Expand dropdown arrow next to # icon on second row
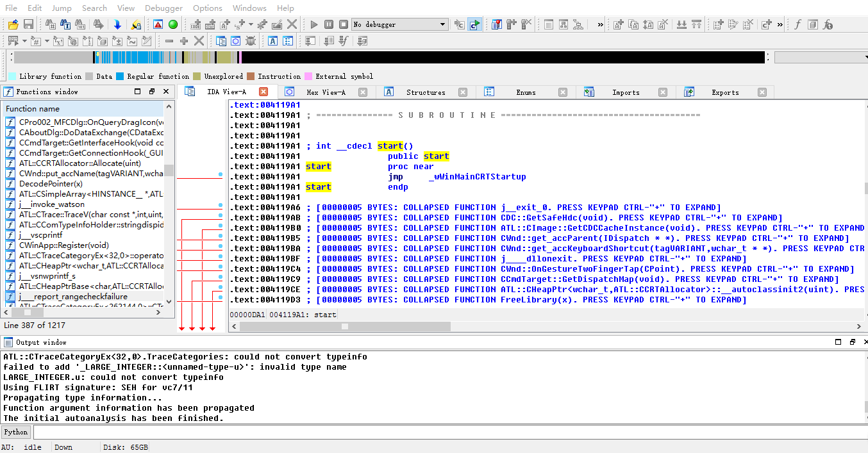 46,41
